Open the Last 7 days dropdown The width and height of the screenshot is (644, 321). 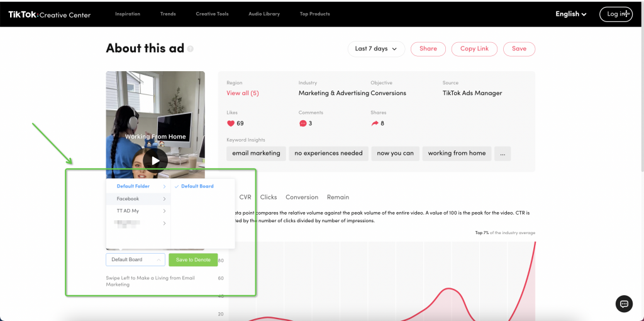pos(376,48)
